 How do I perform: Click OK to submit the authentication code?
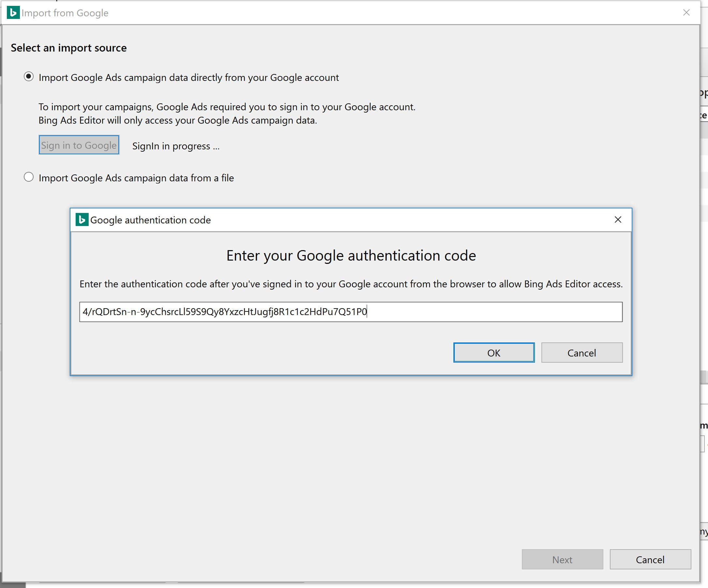tap(494, 353)
